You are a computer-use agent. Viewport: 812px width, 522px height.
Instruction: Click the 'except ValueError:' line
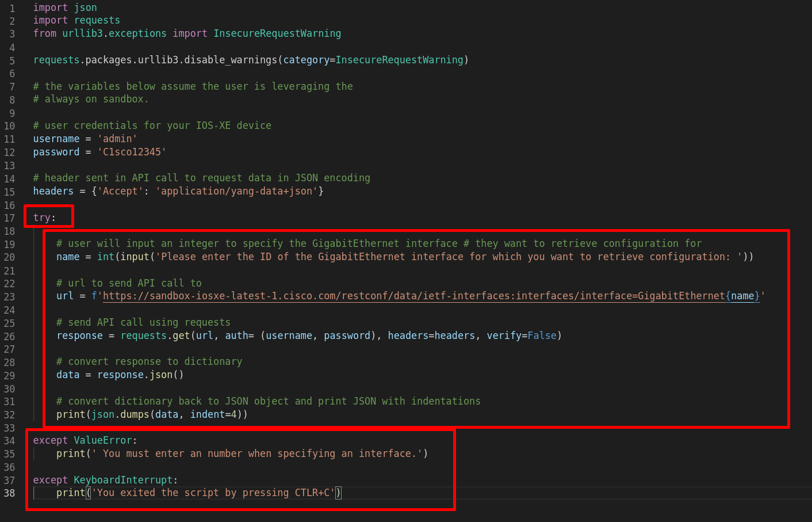click(85, 440)
